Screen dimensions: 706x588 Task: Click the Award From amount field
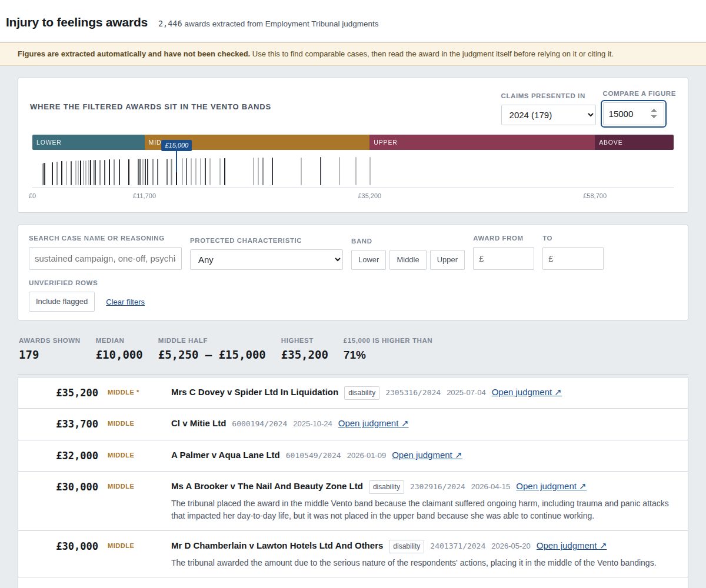point(504,258)
